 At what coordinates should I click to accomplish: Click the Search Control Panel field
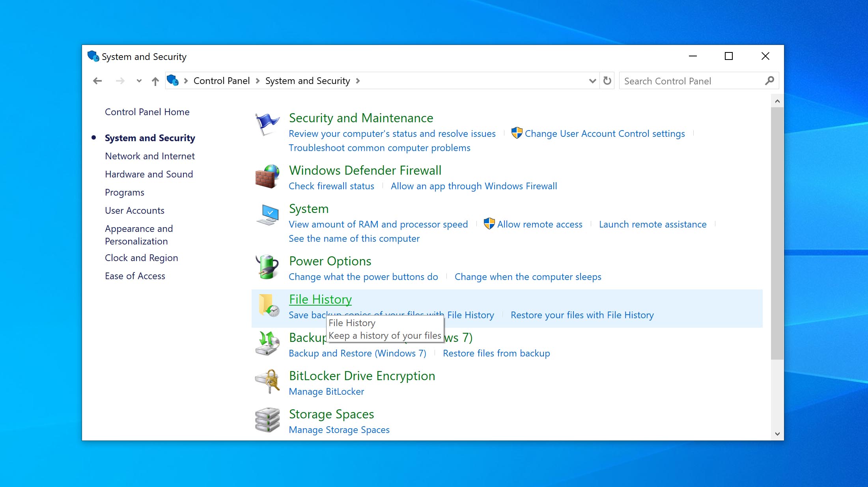tap(698, 81)
